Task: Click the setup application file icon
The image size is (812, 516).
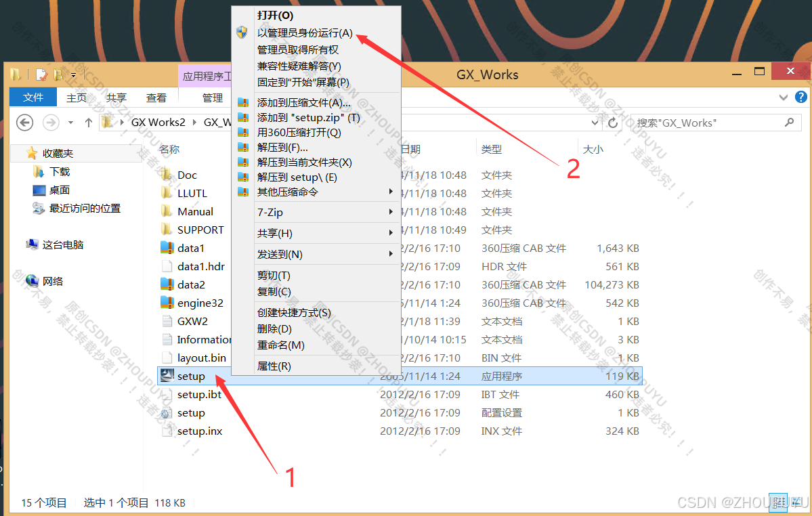Action: coord(167,376)
